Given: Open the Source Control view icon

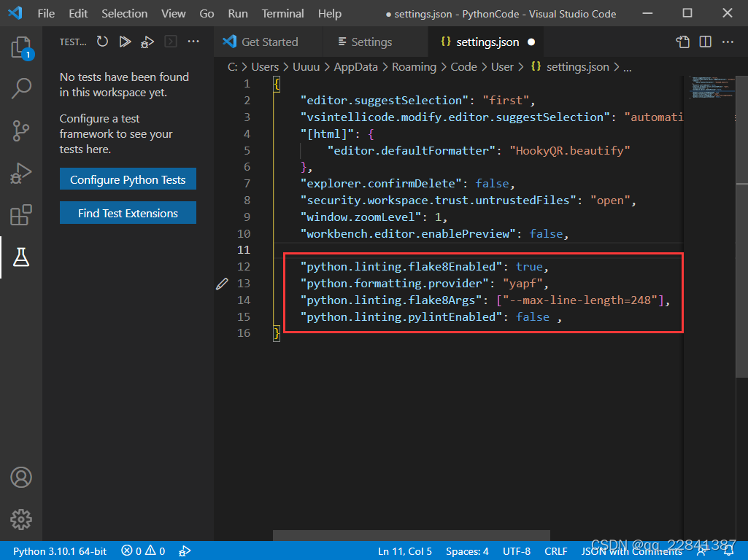Looking at the screenshot, I should coord(21,131).
